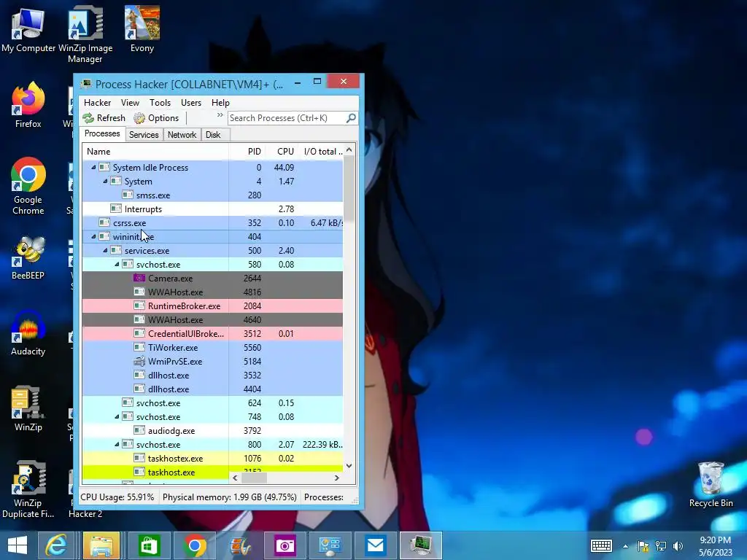Show hidden tray icons arrow
Image resolution: width=747 pixels, height=560 pixels.
[x=625, y=546]
